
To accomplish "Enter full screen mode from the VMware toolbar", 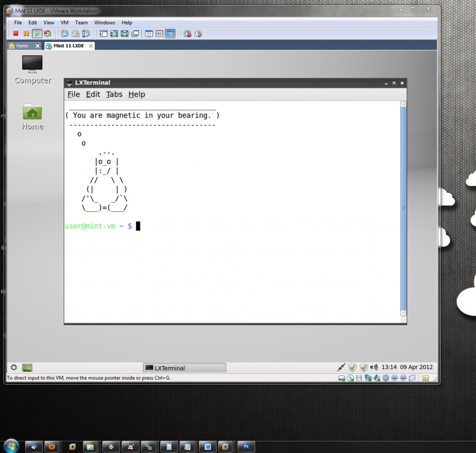I will [125, 33].
